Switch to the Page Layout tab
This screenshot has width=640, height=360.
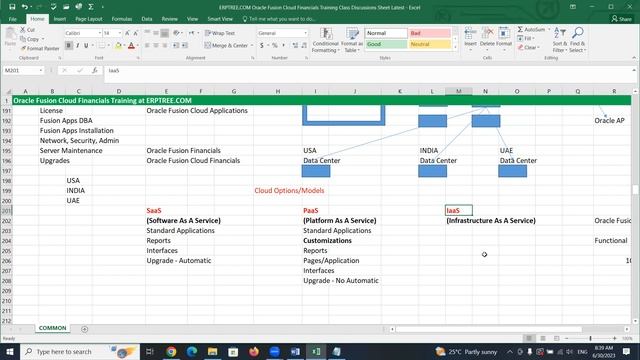point(89,19)
